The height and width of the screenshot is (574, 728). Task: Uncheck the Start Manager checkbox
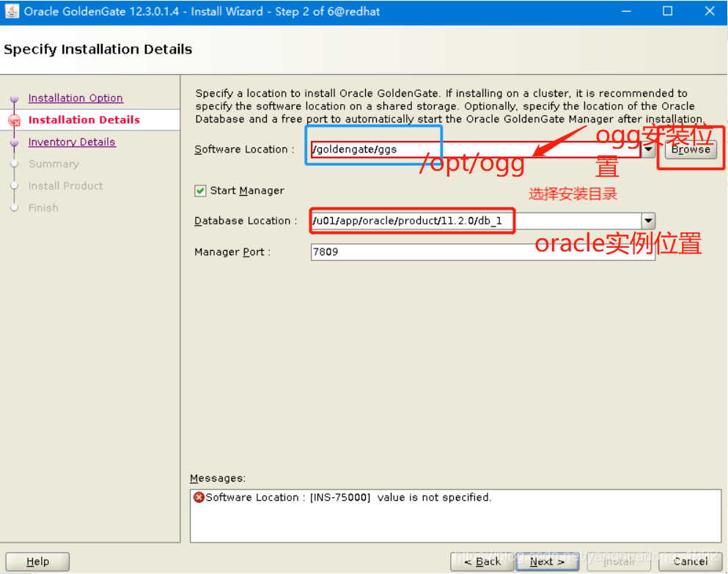click(x=200, y=190)
